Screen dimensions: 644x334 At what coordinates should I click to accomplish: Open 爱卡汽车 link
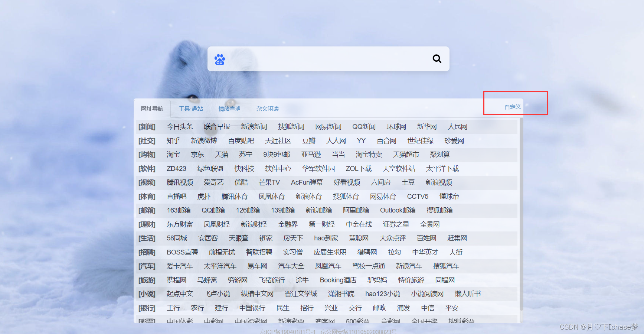(x=180, y=266)
